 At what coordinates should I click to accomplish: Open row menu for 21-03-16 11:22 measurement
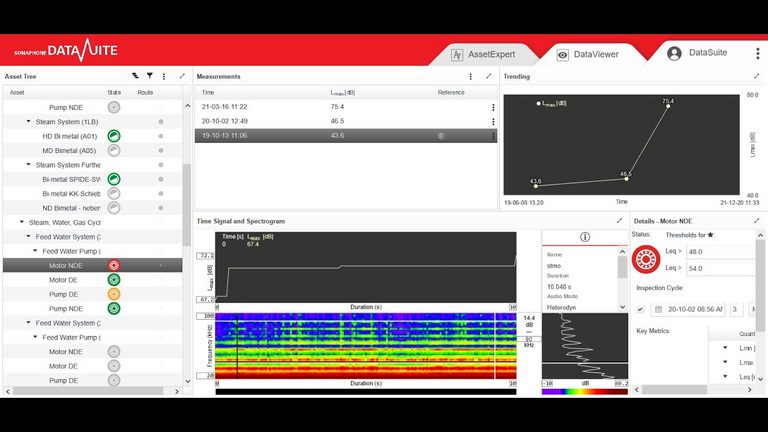tap(492, 107)
